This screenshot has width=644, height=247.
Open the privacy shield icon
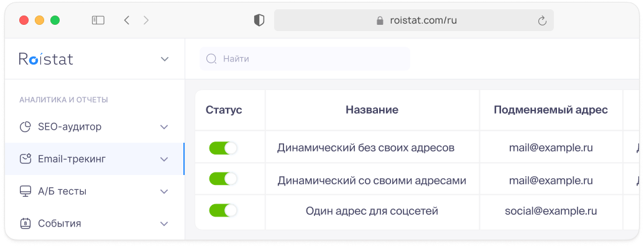coord(259,20)
